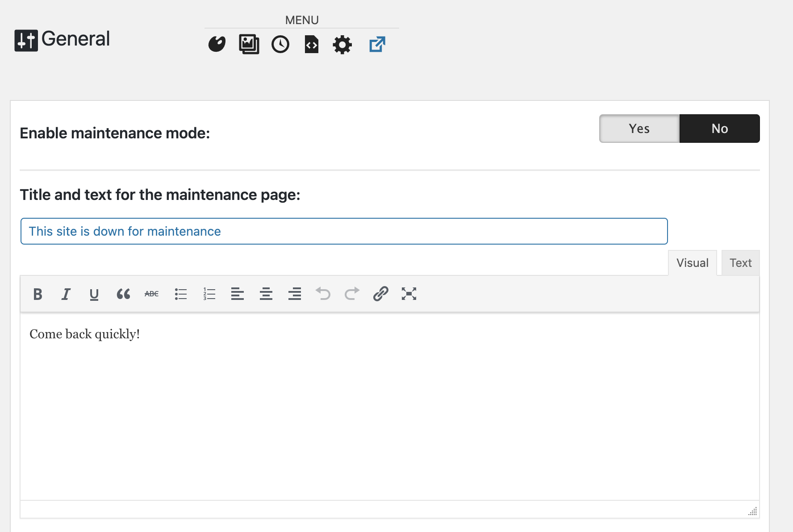The height and width of the screenshot is (532, 793).
Task: Align text right
Action: (x=295, y=294)
